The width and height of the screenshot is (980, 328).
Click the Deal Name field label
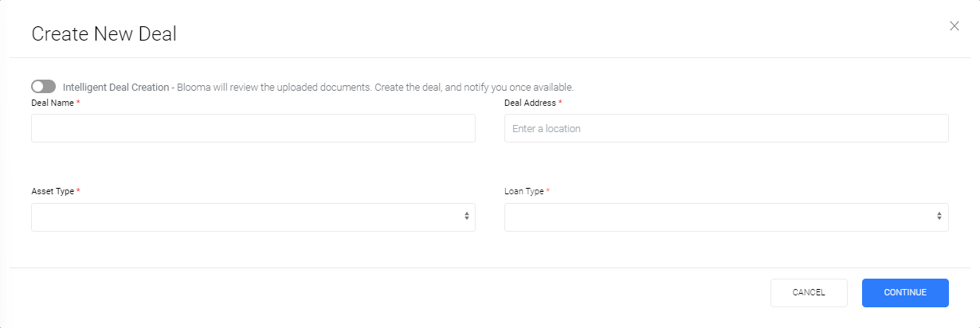coord(53,103)
